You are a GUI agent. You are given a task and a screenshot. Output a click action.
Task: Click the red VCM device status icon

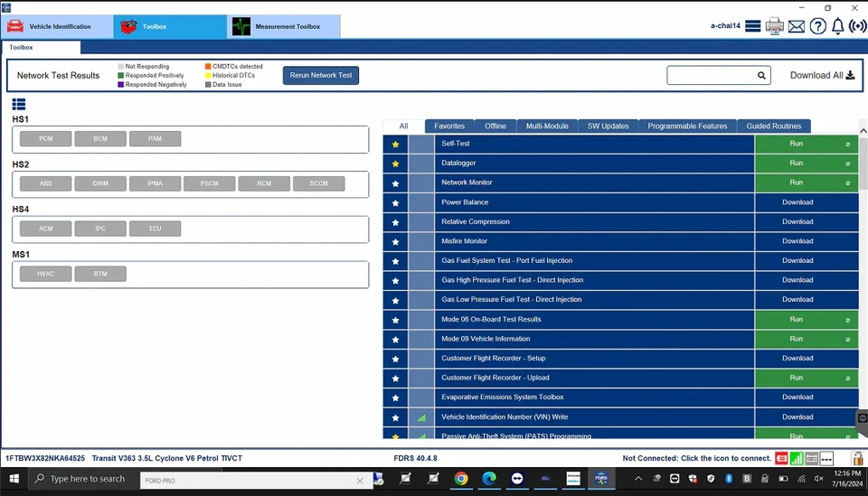pos(781,458)
